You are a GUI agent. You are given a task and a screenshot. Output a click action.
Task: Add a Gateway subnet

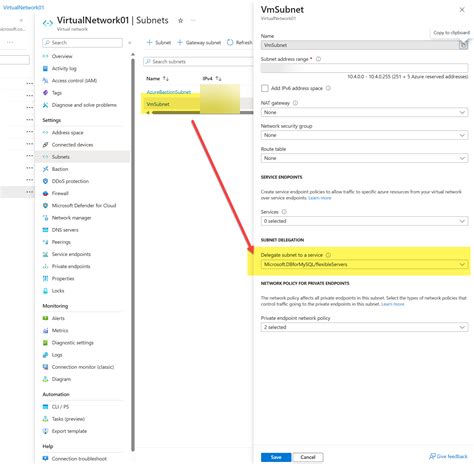[199, 43]
